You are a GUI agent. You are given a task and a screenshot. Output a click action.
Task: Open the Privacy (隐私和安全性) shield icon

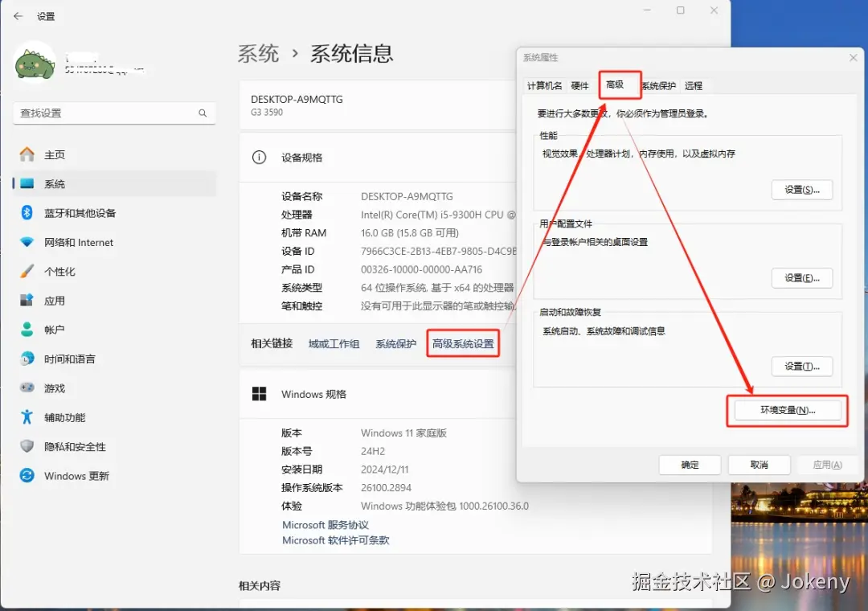[27, 446]
